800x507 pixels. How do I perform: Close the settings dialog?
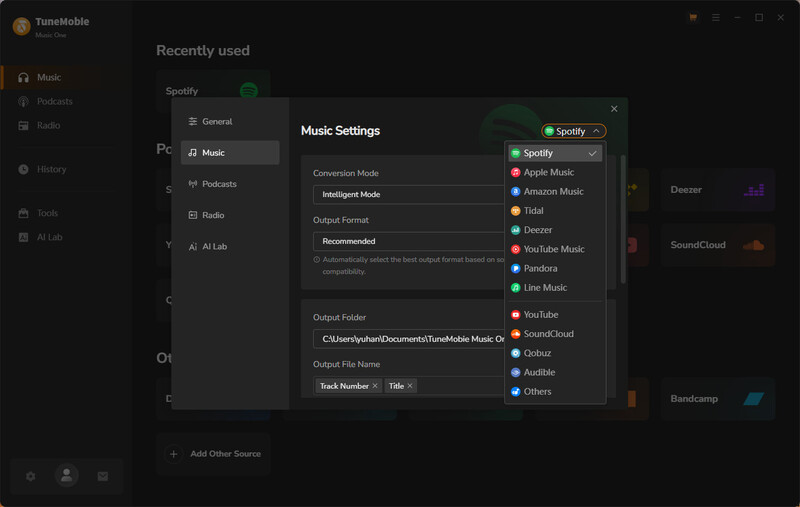point(614,109)
